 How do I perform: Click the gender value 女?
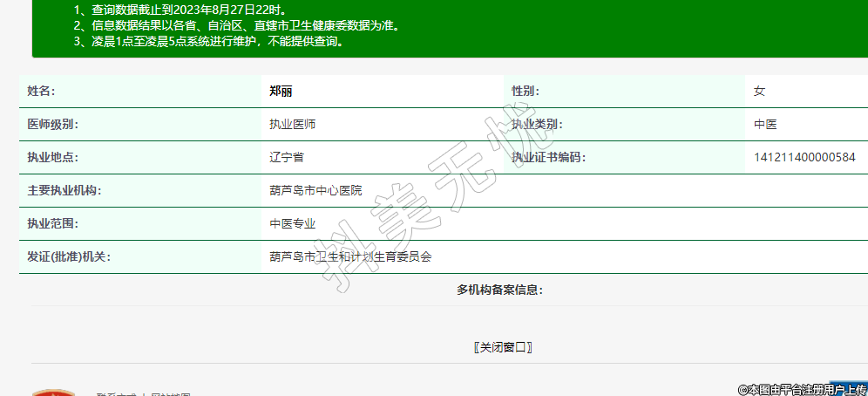[x=759, y=91]
